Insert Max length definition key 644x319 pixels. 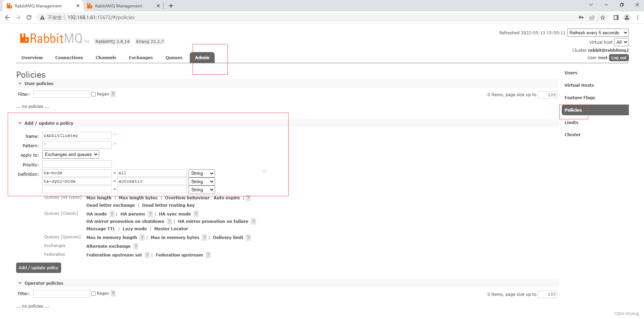(99, 198)
